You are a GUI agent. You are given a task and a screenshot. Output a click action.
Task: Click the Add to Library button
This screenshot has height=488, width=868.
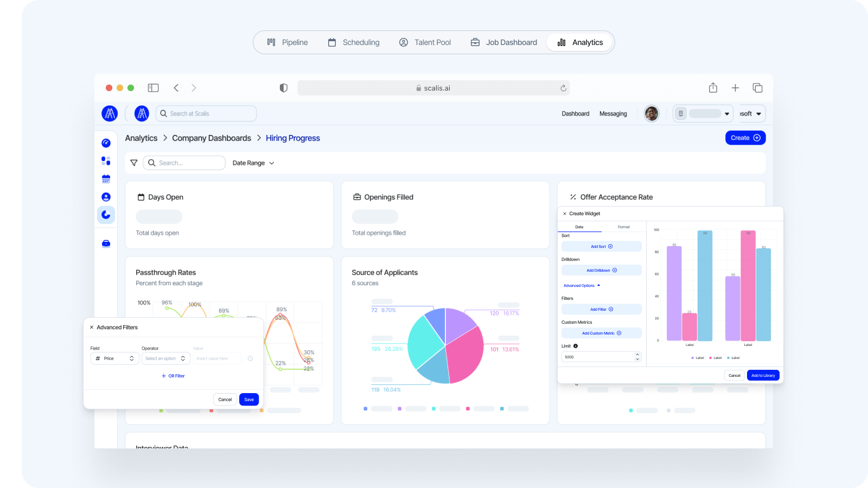click(x=763, y=375)
